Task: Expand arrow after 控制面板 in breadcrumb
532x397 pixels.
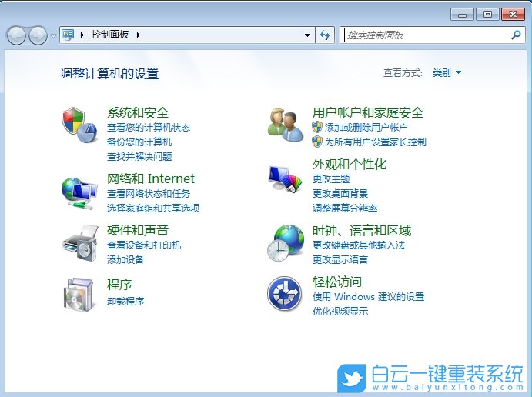Action: tap(139, 35)
